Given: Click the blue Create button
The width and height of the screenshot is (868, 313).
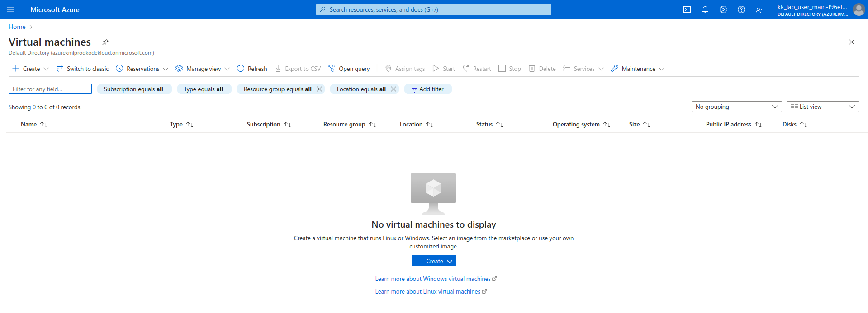Looking at the screenshot, I should tap(433, 261).
